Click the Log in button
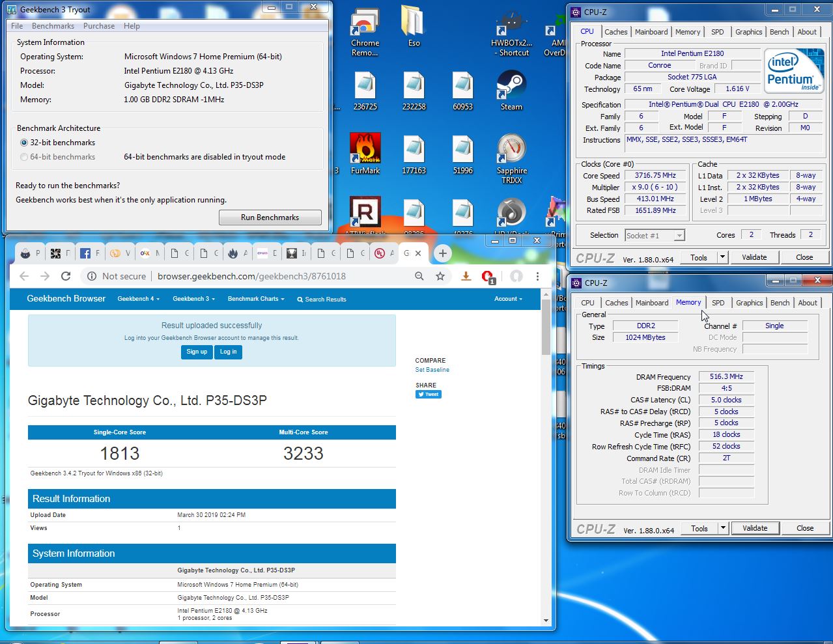The width and height of the screenshot is (833, 644). 228,352
